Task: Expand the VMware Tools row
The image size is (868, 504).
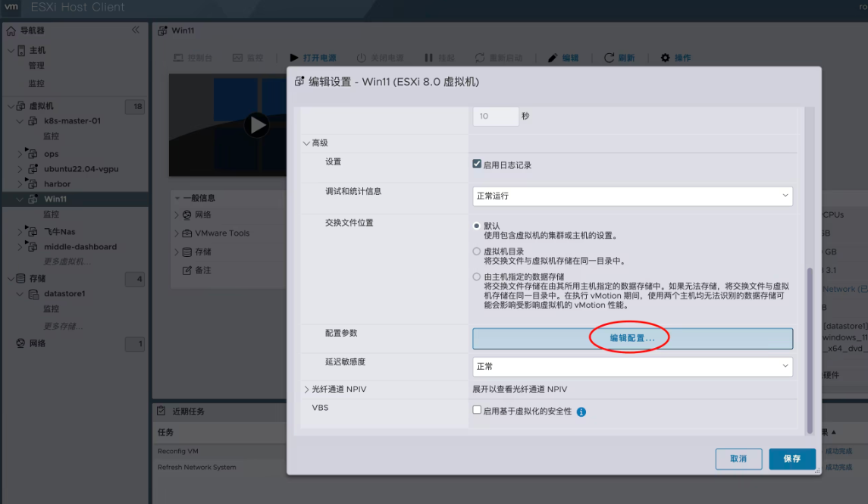Action: click(x=177, y=233)
